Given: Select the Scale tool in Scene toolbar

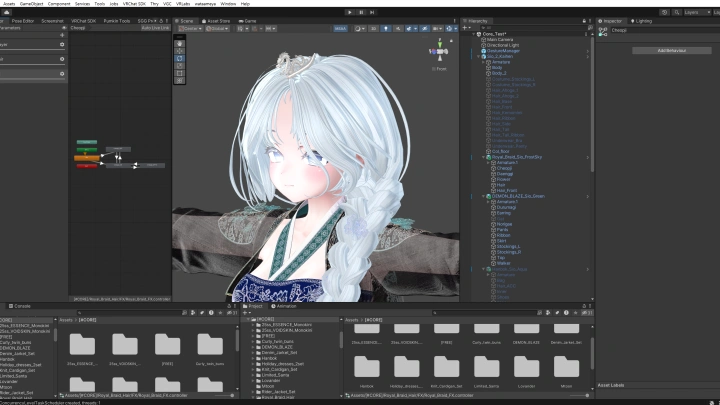Looking at the screenshot, I should (180, 66).
